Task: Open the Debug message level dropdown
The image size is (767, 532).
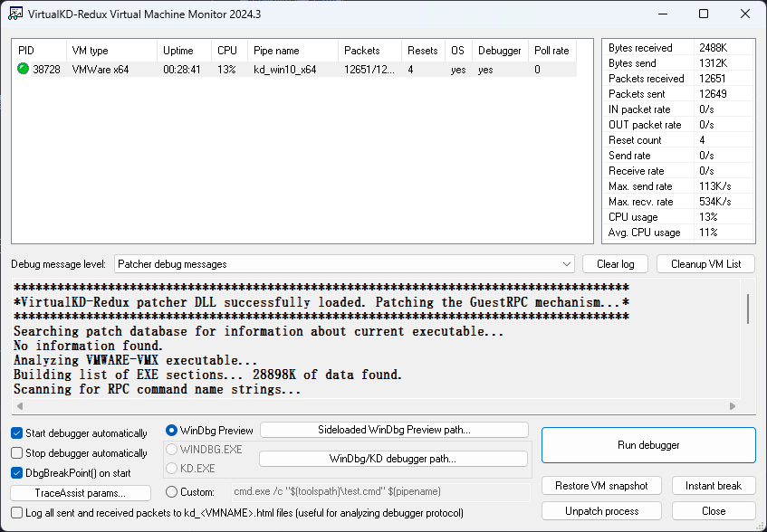Action: tap(344, 264)
